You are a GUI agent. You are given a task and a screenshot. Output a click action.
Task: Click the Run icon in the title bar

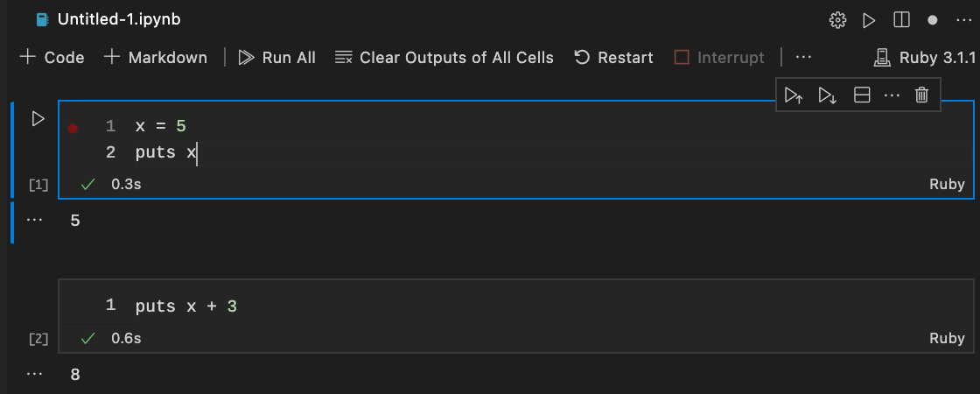click(x=869, y=19)
